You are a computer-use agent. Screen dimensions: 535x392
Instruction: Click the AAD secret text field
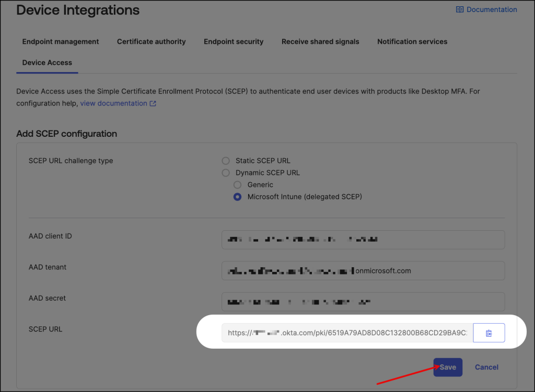(x=363, y=302)
